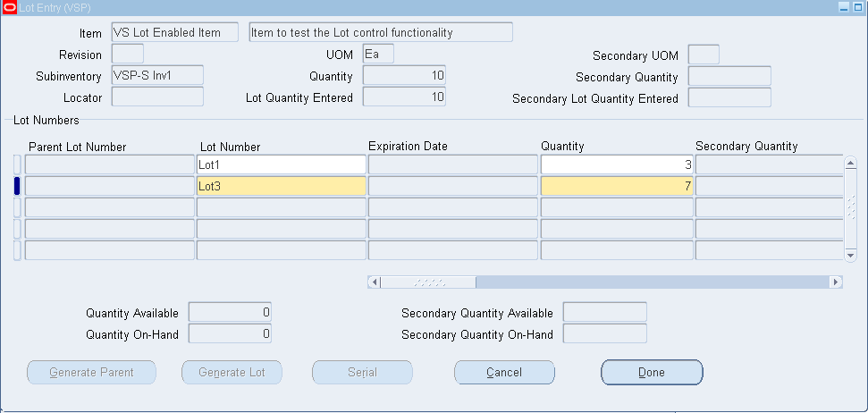Maximize the Lot Entry window
The height and width of the screenshot is (413, 868).
[857, 7]
